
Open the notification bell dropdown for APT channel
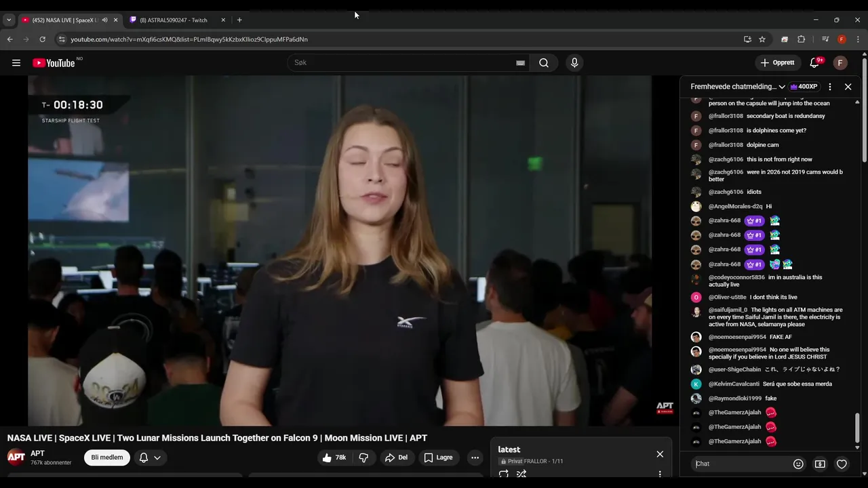(x=150, y=457)
